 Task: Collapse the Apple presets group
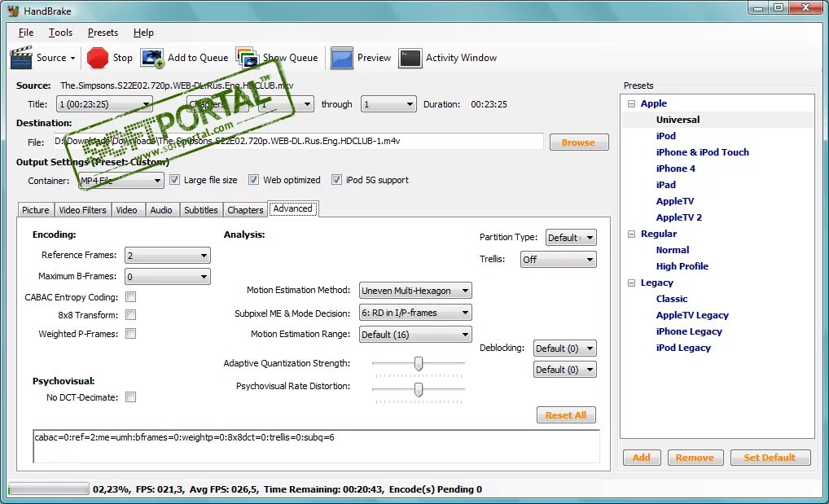coord(631,103)
